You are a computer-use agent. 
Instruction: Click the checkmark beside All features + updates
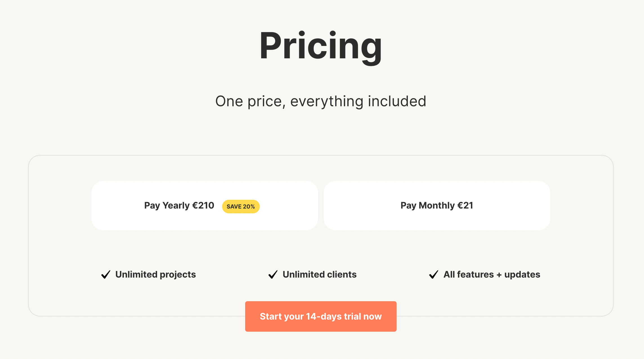434,274
